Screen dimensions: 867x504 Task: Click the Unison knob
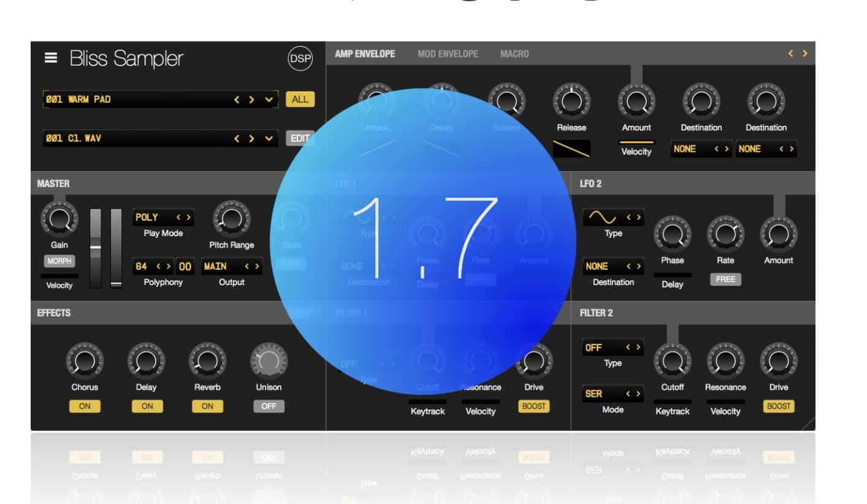click(x=269, y=361)
